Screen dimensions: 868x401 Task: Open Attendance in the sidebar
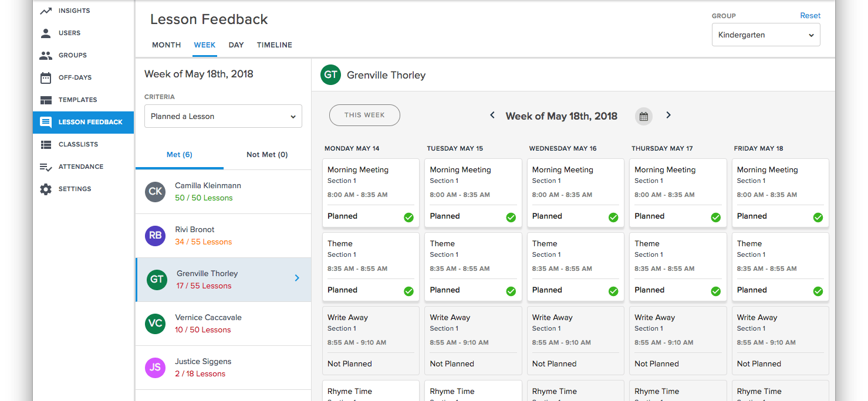[x=83, y=166]
